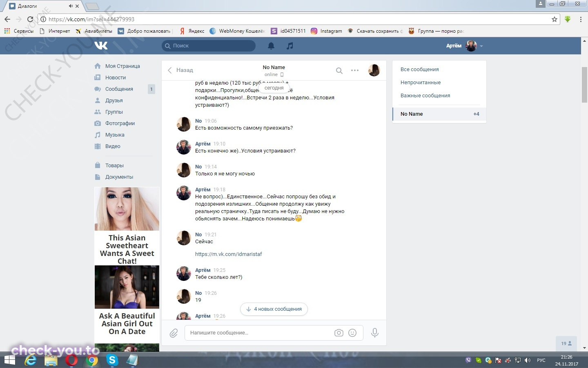Click the Документы file icon in sidebar

[x=98, y=177]
